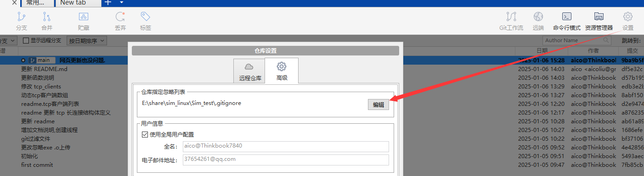
Task: Click commit hash edb3e2b
Action: click(633, 86)
